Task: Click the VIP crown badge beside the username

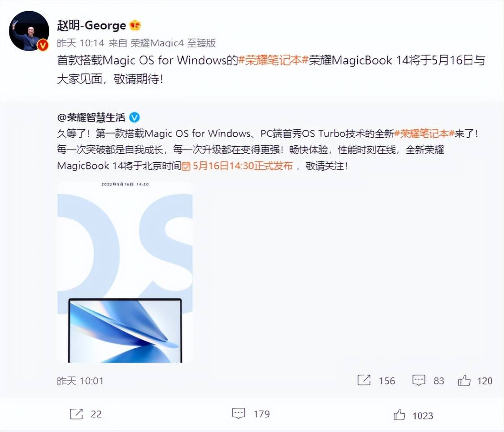Action: tap(135, 25)
